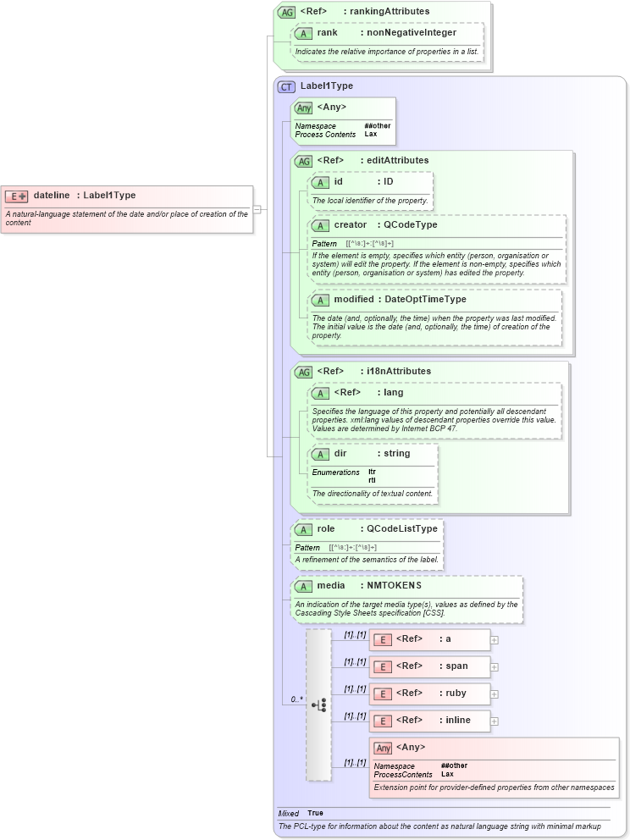The height and width of the screenshot is (840, 630).
Task: Click the nonNegativeInteger type label
Action: [412, 33]
